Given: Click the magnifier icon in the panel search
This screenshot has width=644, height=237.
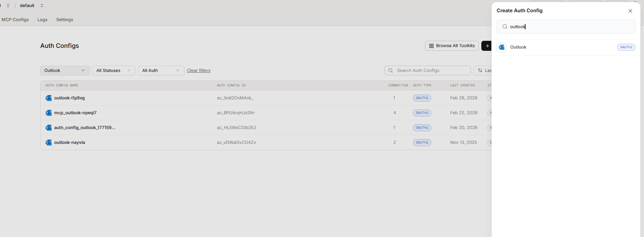Looking at the screenshot, I should coord(505,27).
